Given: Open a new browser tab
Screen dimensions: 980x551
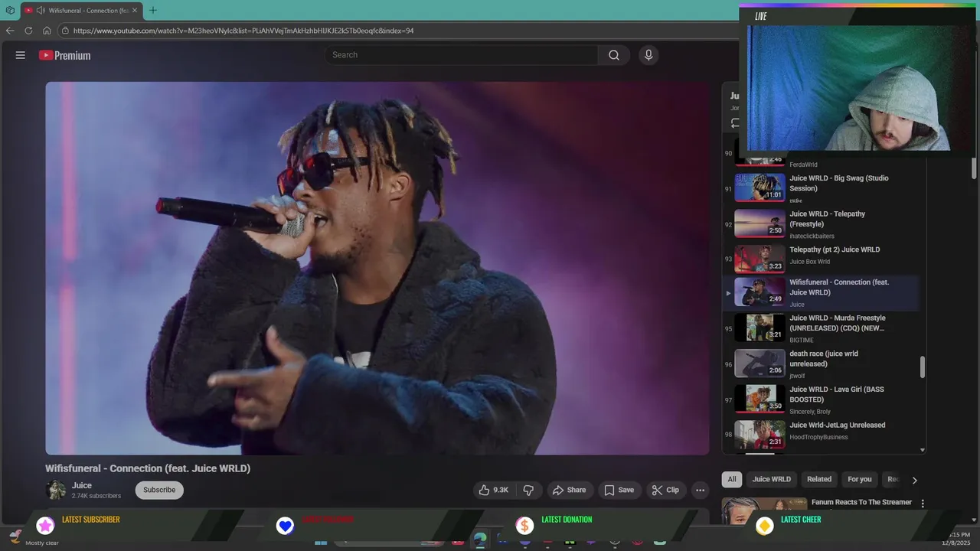Looking at the screenshot, I should (153, 10).
